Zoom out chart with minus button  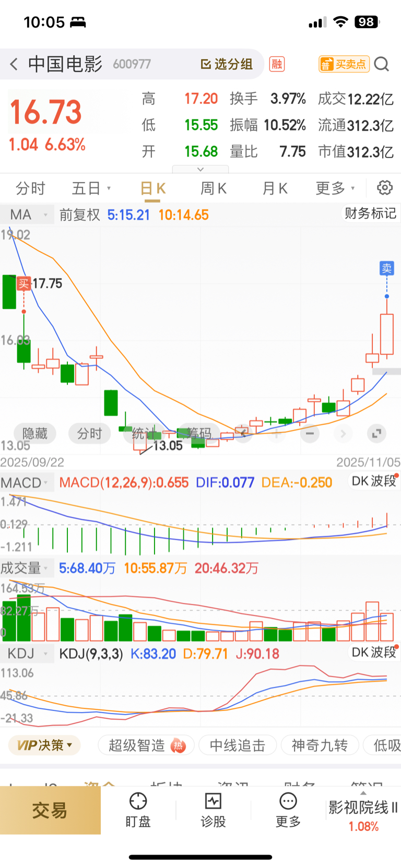[310, 433]
